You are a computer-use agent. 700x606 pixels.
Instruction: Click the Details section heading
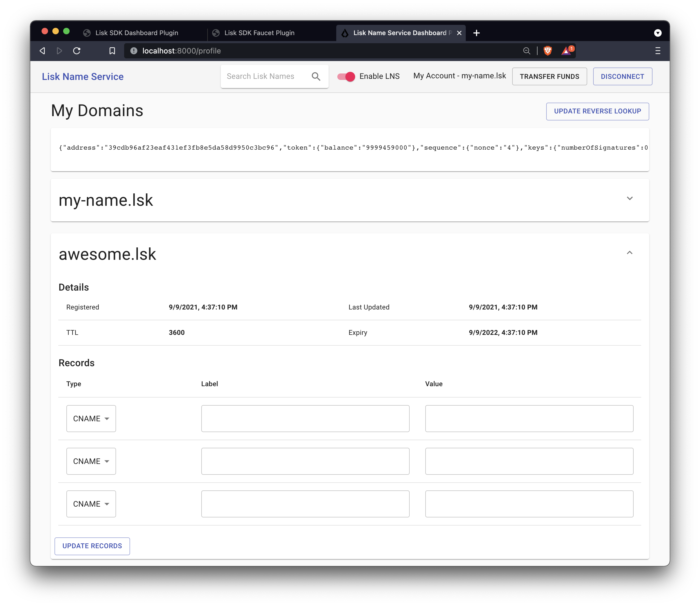point(74,287)
